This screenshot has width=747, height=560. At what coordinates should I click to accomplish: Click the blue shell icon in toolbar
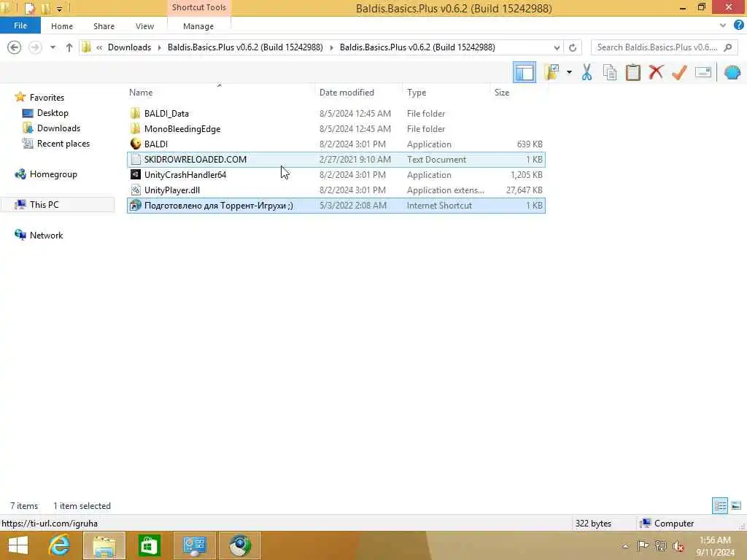coord(732,72)
